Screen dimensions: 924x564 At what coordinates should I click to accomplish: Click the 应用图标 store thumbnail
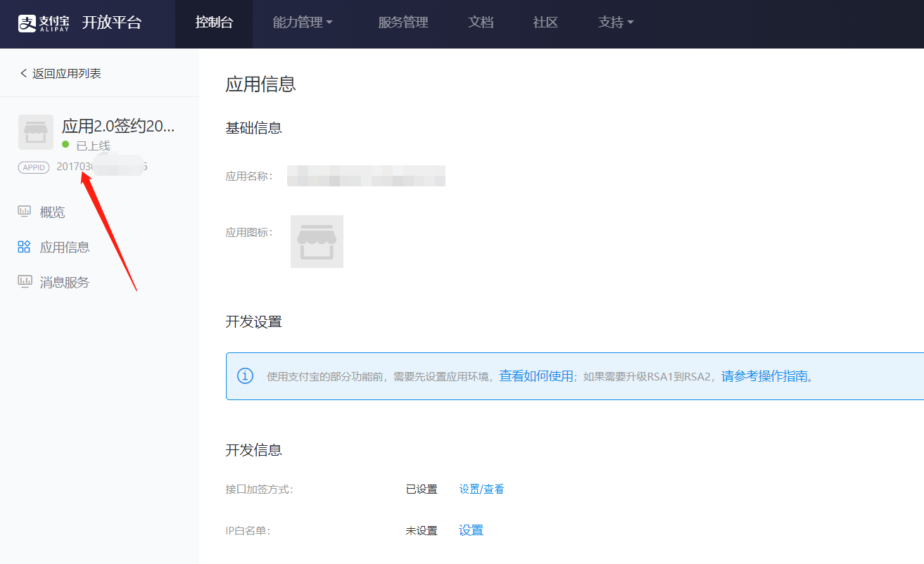317,241
